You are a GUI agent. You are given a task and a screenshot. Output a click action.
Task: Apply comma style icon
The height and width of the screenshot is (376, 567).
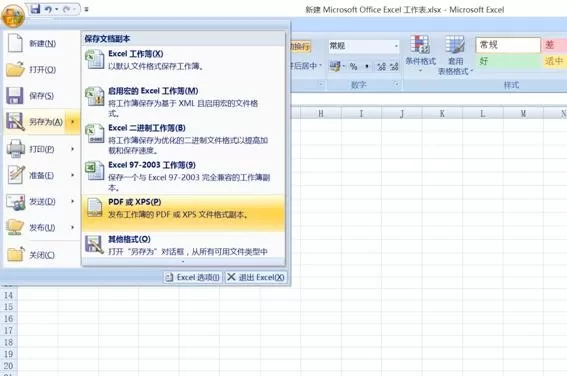tap(367, 67)
